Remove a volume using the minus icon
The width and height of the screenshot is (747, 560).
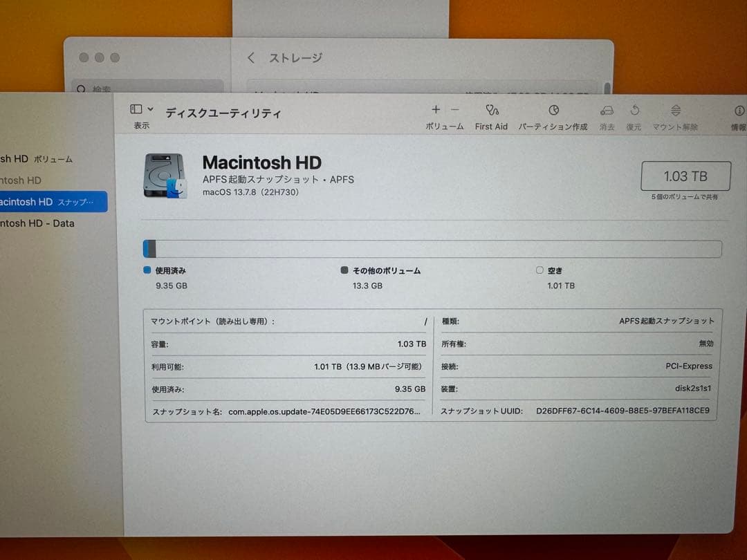(455, 109)
